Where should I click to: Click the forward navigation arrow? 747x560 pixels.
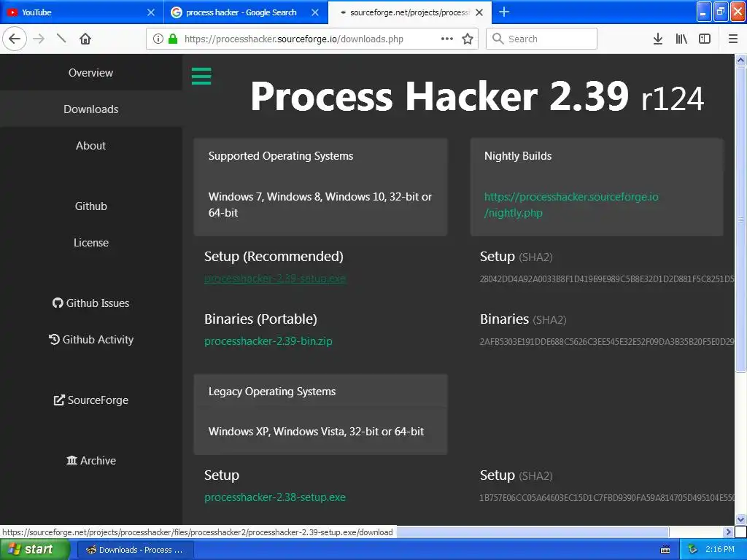click(x=39, y=39)
